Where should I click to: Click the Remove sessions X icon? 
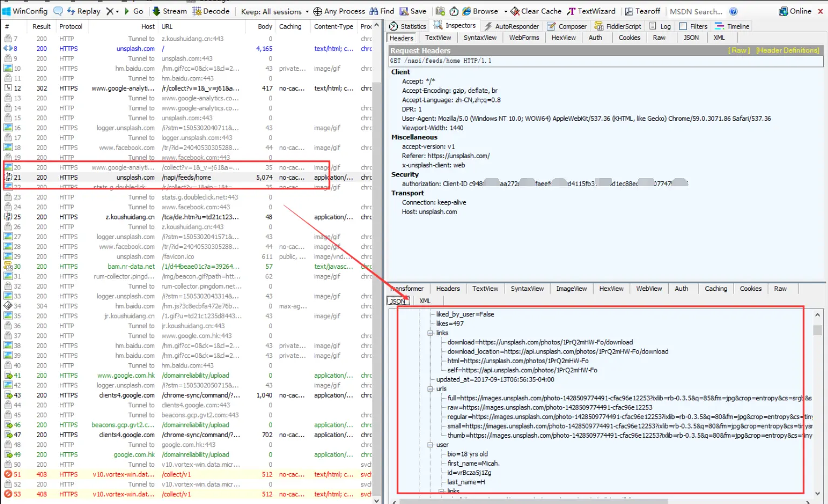(110, 11)
